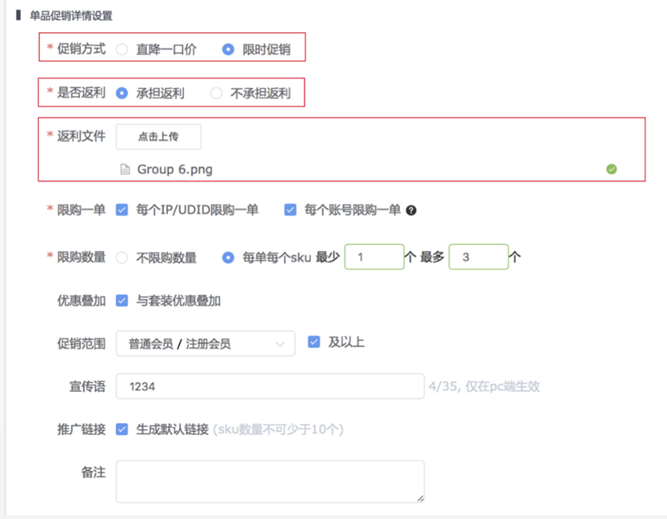Screen dimensions: 667x519
Task: Click the file icon beside Group 6.png
Action: pos(125,169)
